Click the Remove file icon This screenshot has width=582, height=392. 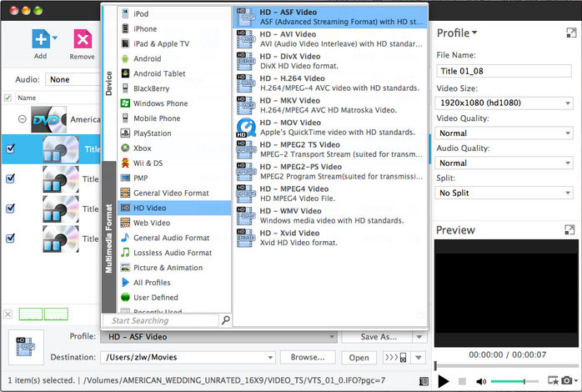click(x=83, y=39)
